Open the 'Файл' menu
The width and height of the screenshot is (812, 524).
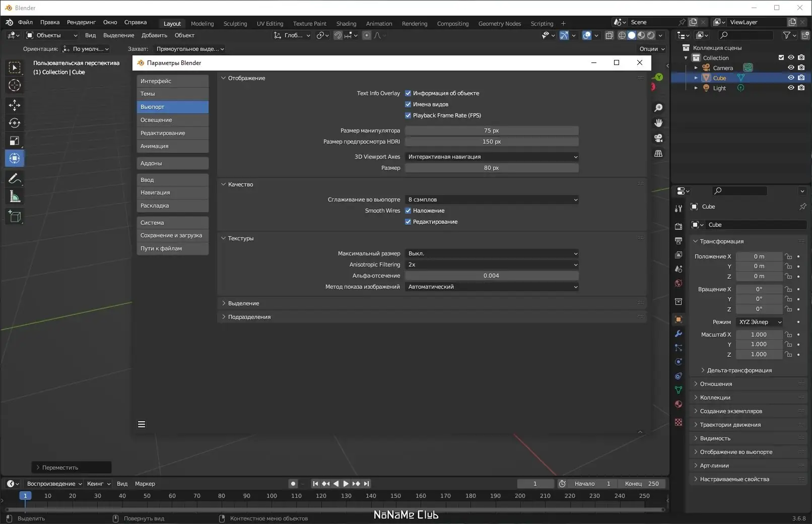tap(25, 22)
